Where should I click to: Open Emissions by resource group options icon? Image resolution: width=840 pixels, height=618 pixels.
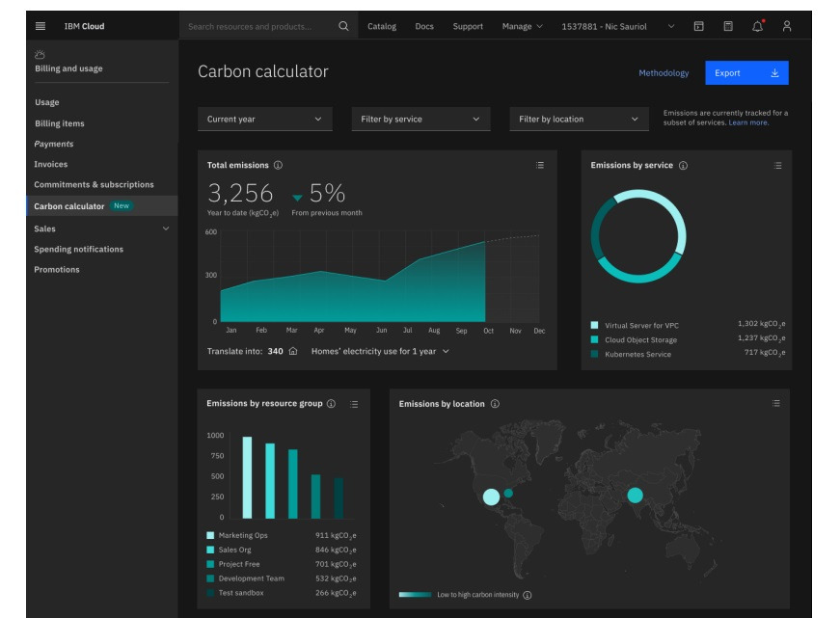pos(354,404)
